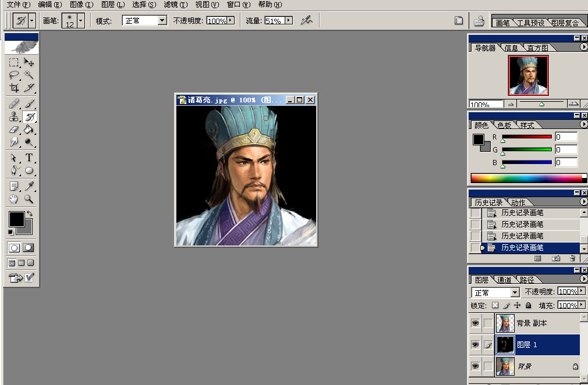This screenshot has width=588, height=385.
Task: Toggle lock transparent pixels checkbox
Action: point(495,305)
